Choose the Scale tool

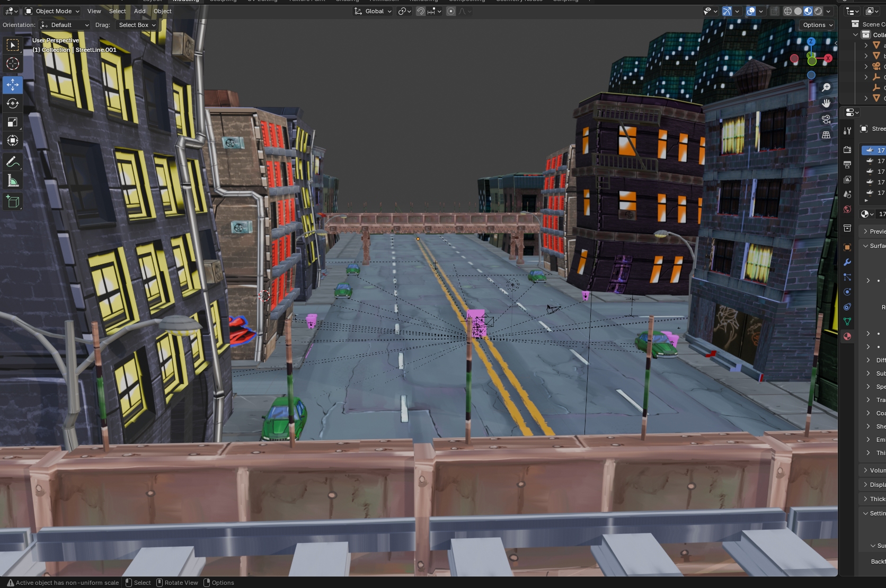click(x=13, y=122)
